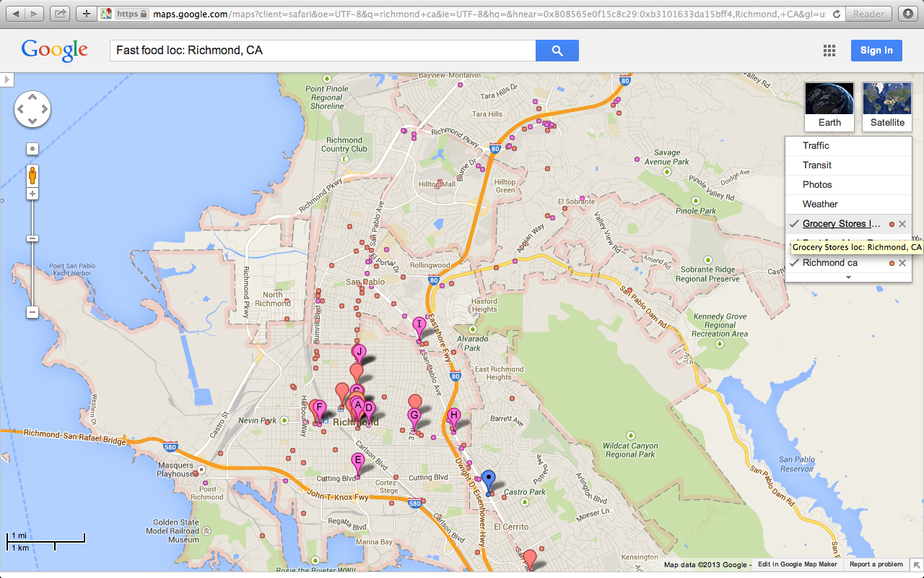The height and width of the screenshot is (578, 924).
Task: Click map pin labeled I
Action: 419,327
